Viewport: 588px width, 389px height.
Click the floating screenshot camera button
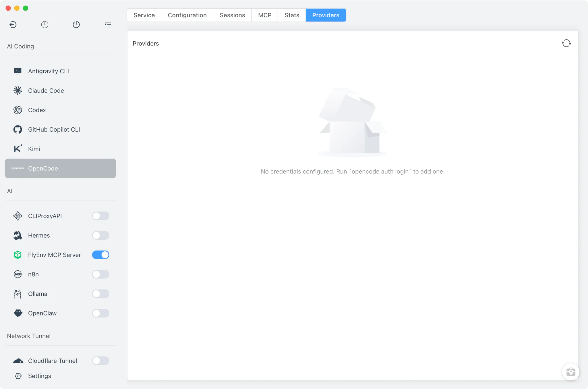coord(570,372)
